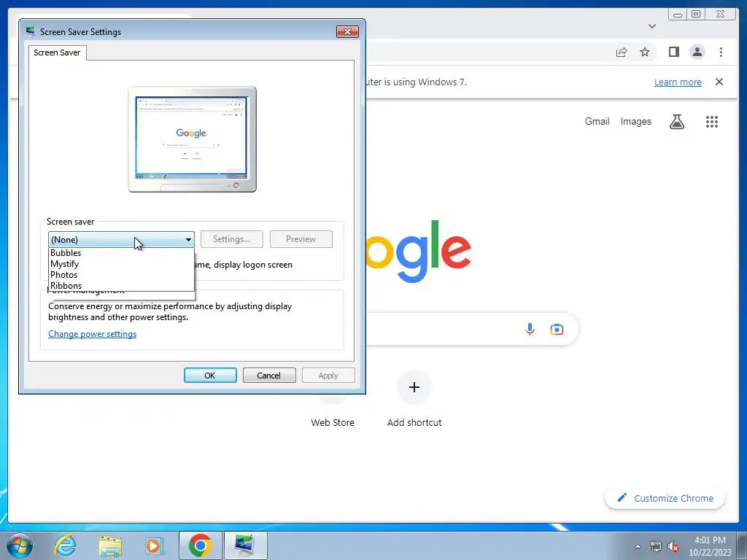
Task: Open the Change power settings link
Action: pyautogui.click(x=93, y=334)
